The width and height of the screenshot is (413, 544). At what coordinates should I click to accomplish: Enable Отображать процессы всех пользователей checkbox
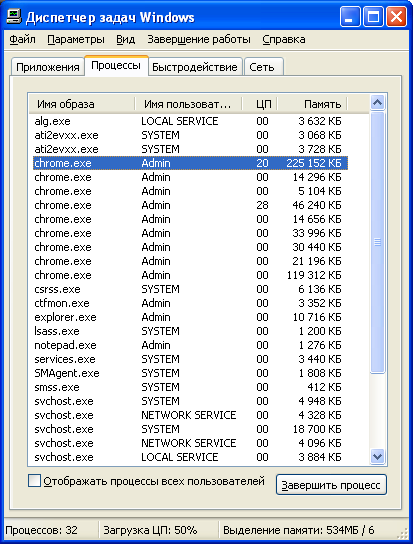[x=34, y=481]
